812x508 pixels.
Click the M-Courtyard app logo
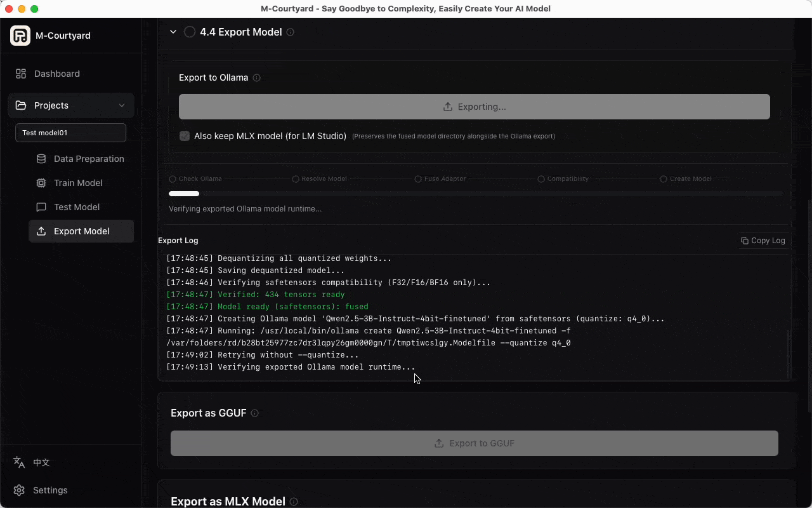[x=20, y=36]
